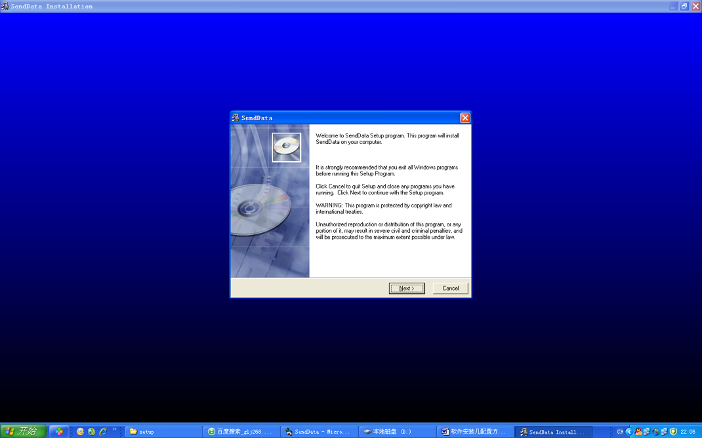Click the colorful flower icon beside Start button
Screen dimensions: 702x438
point(59,432)
